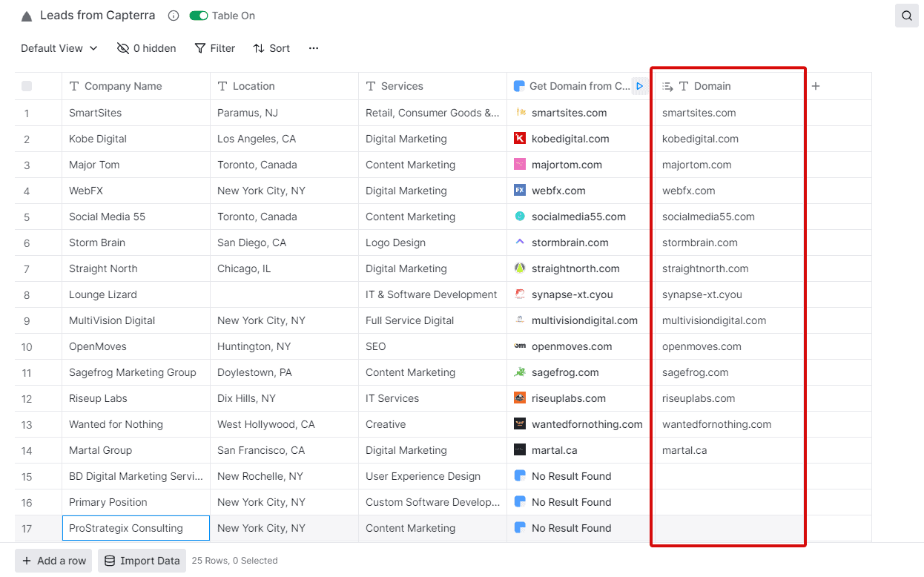Click the Location column header

[x=285, y=86]
